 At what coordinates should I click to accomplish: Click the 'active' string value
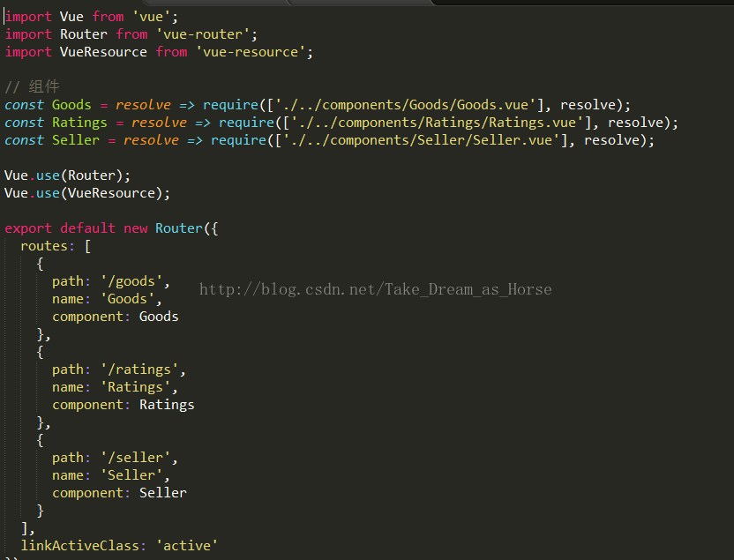coord(187,546)
